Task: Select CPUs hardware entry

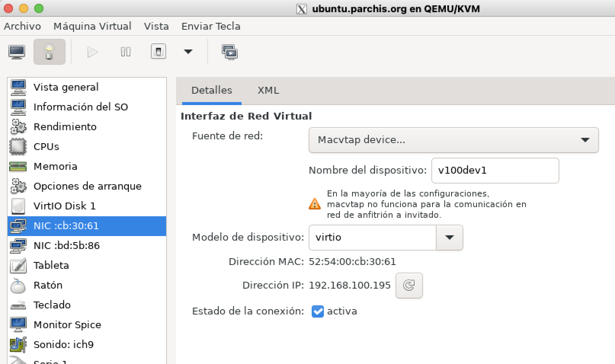Action: click(x=87, y=147)
